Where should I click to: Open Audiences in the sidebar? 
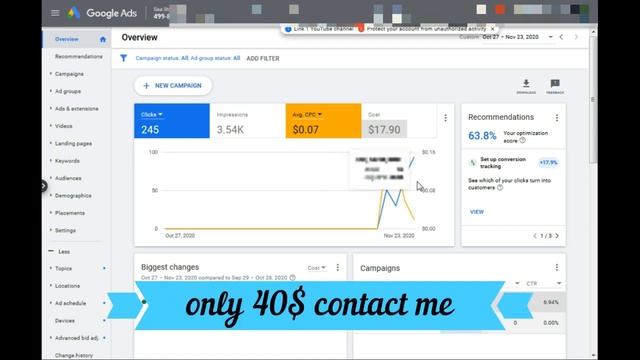(x=68, y=178)
